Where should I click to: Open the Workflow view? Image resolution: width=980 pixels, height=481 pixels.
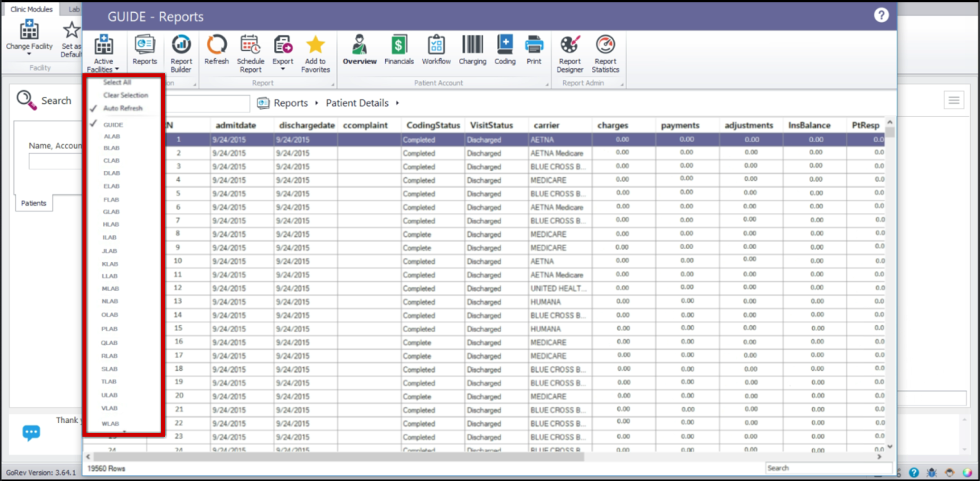click(436, 50)
